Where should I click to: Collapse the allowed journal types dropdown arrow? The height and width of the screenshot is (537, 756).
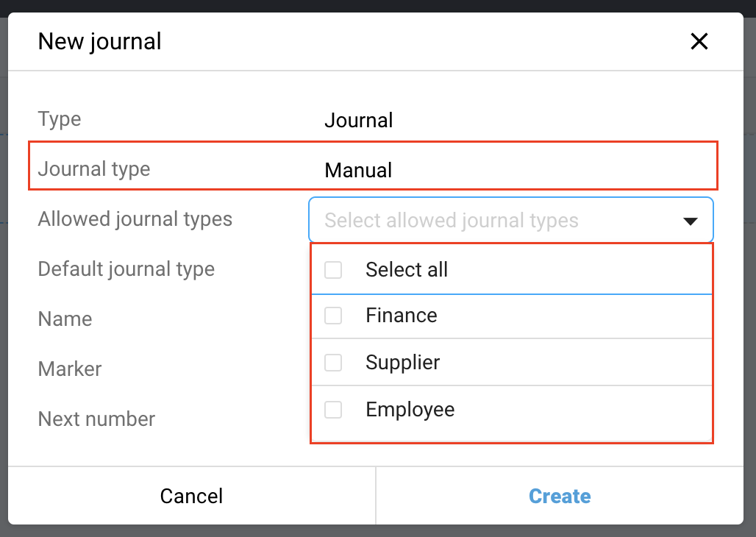[x=691, y=221]
